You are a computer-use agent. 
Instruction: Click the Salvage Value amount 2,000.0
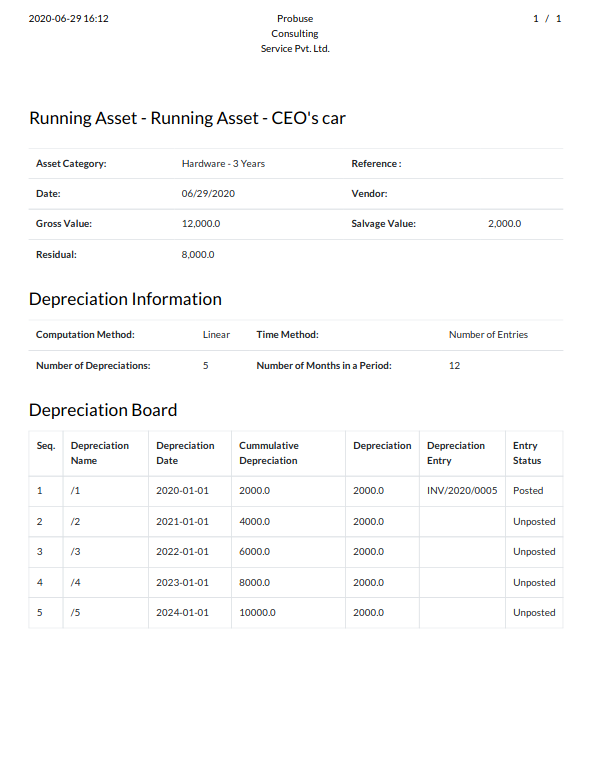[x=504, y=223]
